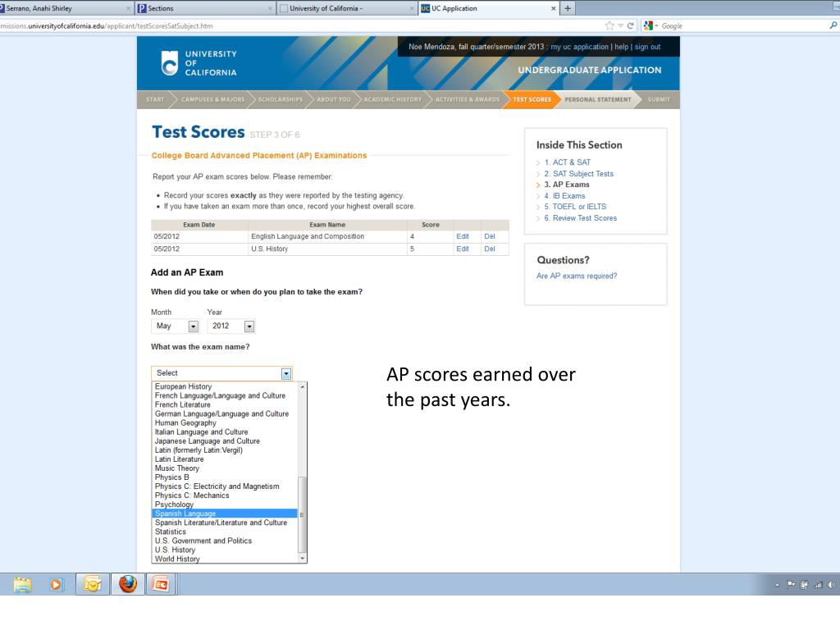Go to About You step

[x=334, y=99]
